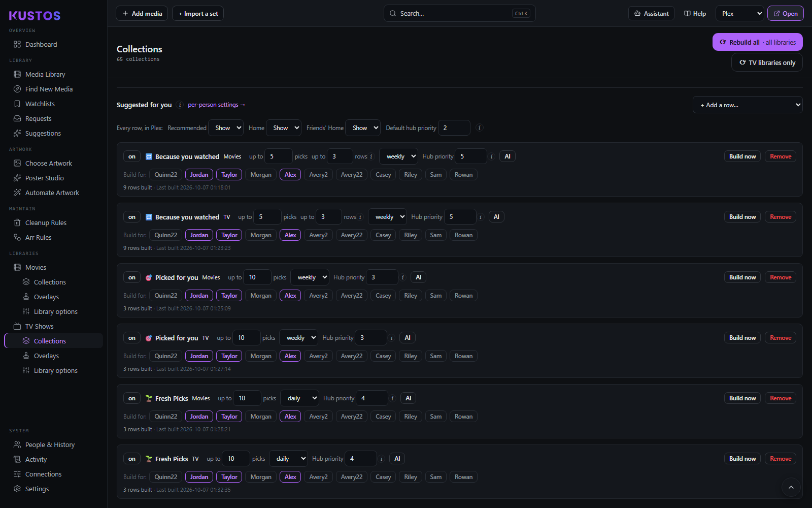Viewport: 812px width, 508px height.
Task: Open Choose Artwork
Action: point(48,163)
